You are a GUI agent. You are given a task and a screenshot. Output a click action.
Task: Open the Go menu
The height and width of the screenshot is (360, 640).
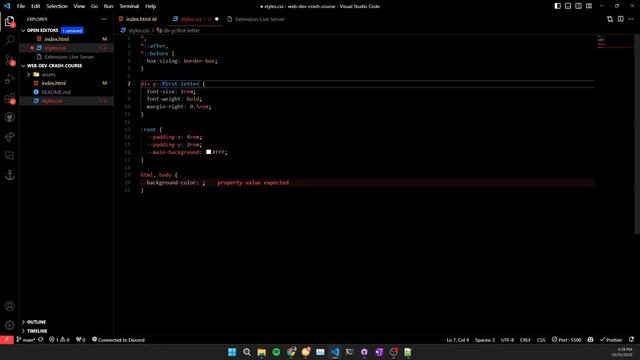pos(94,6)
